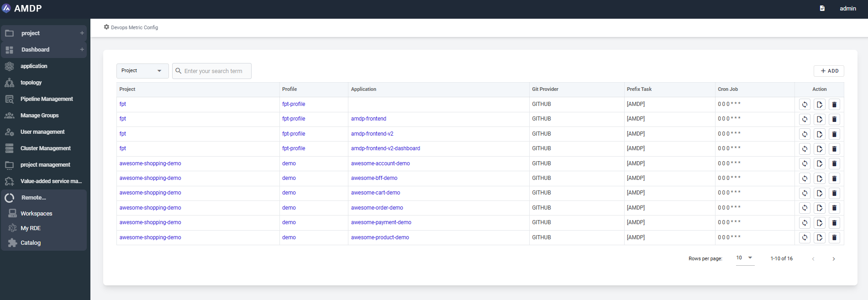
Task: Click the AMDP logo icon
Action: tap(6, 8)
